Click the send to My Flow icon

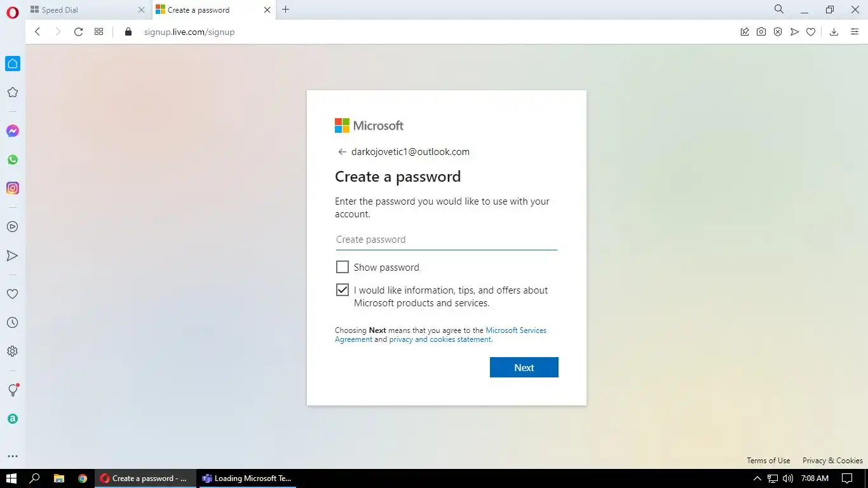794,32
